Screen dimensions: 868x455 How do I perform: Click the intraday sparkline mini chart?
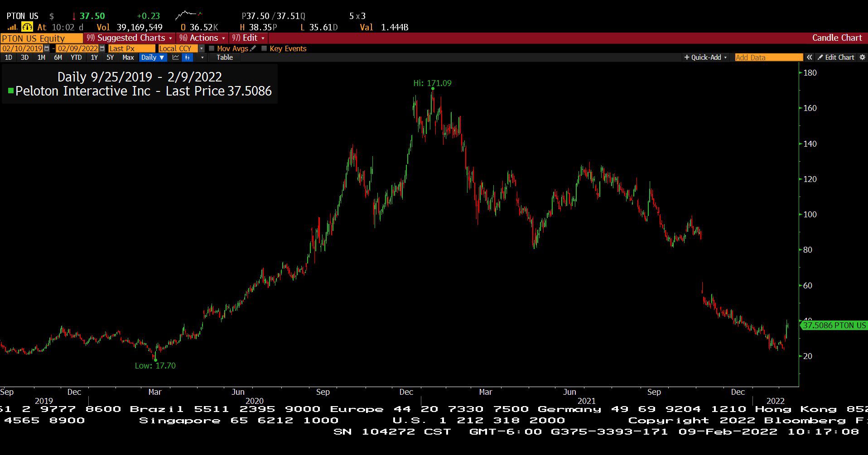[x=189, y=15]
